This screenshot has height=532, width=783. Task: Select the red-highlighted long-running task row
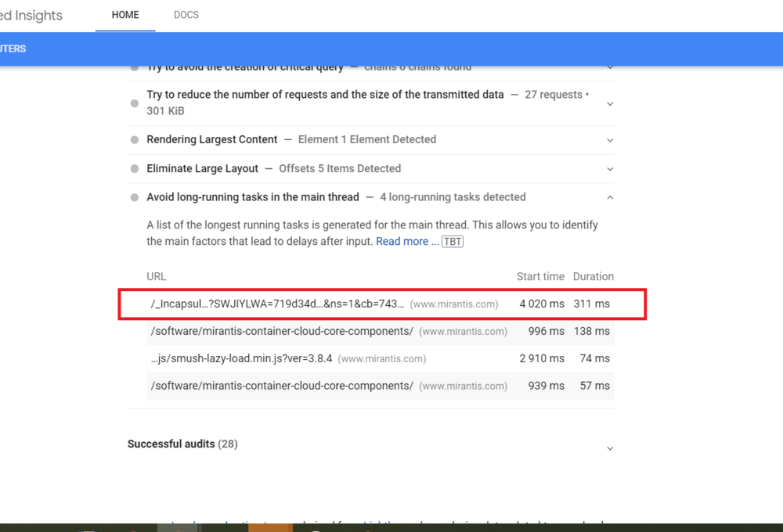(x=381, y=304)
